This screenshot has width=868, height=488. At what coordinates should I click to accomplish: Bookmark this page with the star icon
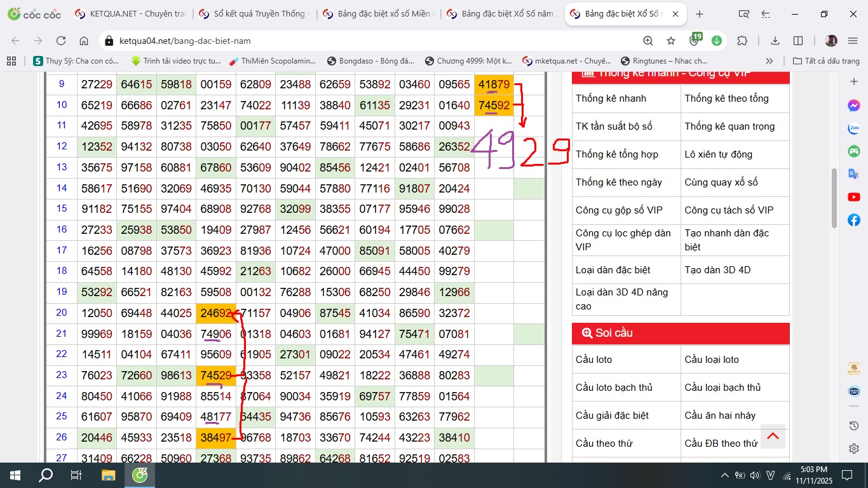click(671, 41)
